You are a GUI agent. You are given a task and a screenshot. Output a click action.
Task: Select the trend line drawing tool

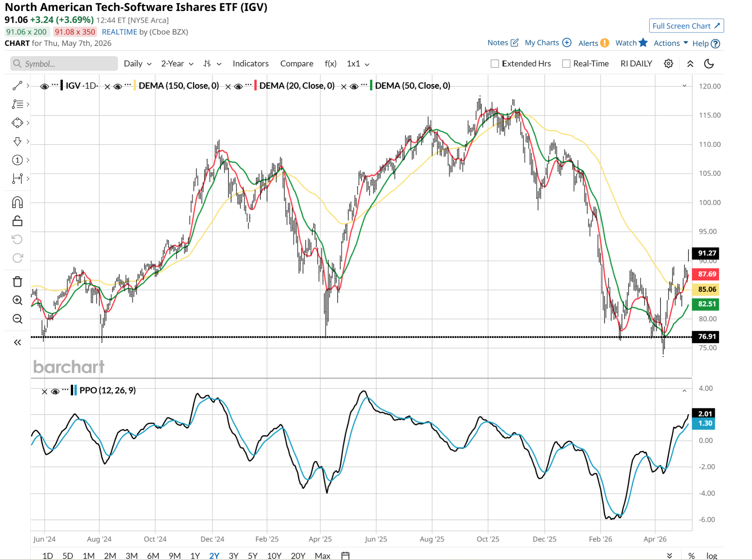(17, 86)
